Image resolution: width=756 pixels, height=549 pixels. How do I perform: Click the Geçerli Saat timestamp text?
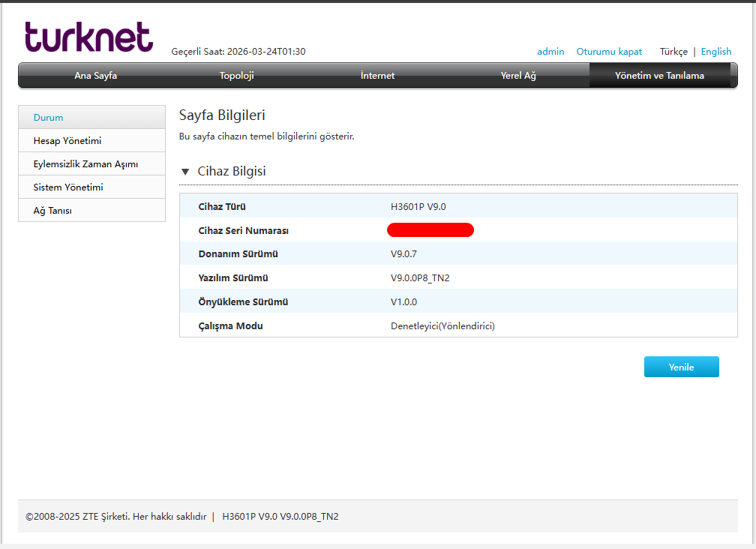click(238, 52)
